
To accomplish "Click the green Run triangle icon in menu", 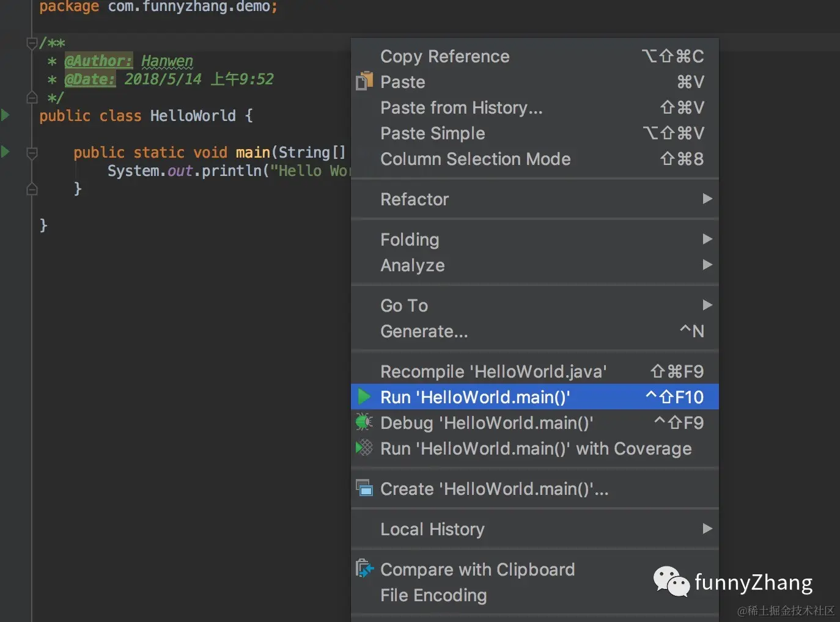I will pyautogui.click(x=364, y=397).
